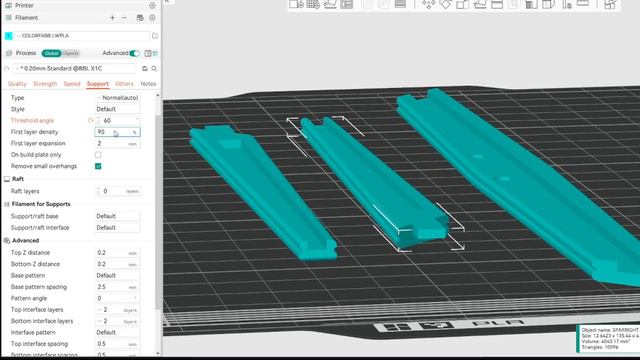Save the process preset icon
This screenshot has height=360, width=640.
click(144, 69)
